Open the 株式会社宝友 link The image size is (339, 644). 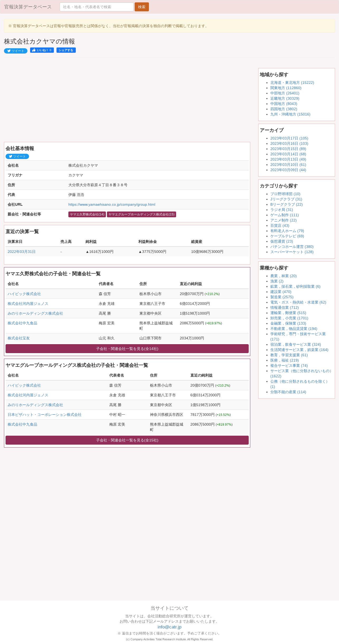(19, 338)
